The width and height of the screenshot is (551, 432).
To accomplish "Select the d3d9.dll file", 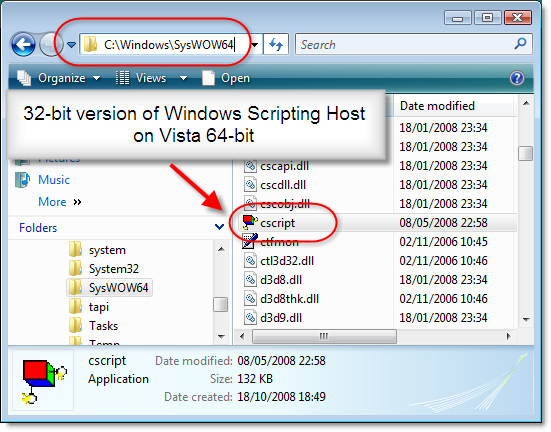I will 281,318.
